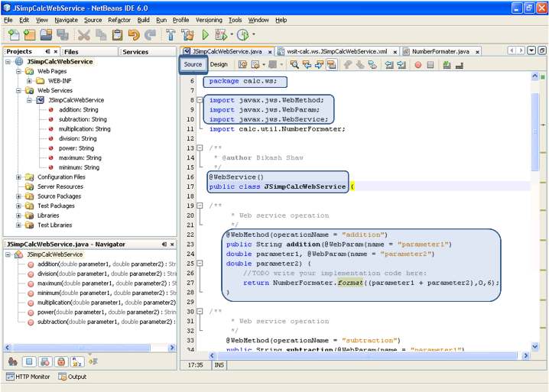Viewport: 549px width, 392px height.
Task: Click the New Project toolbar icon
Action: 30,35
